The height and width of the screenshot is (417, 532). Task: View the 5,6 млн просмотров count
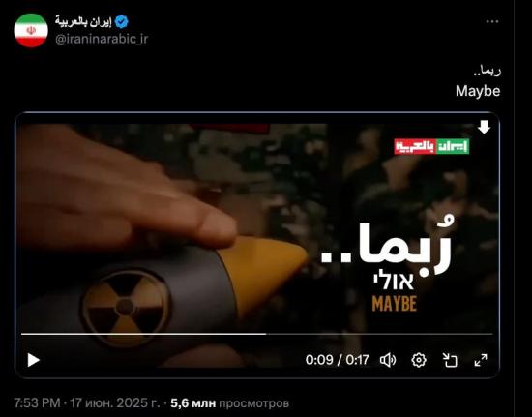pyautogui.click(x=229, y=403)
